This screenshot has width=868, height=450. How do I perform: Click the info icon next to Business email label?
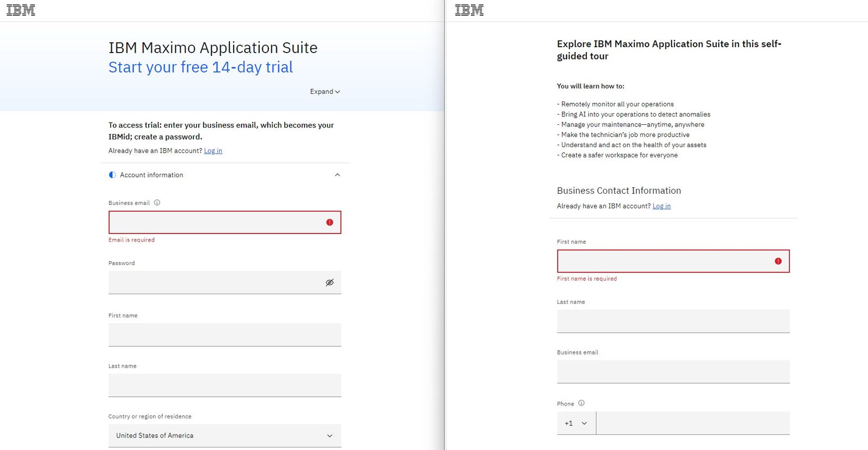coord(157,202)
